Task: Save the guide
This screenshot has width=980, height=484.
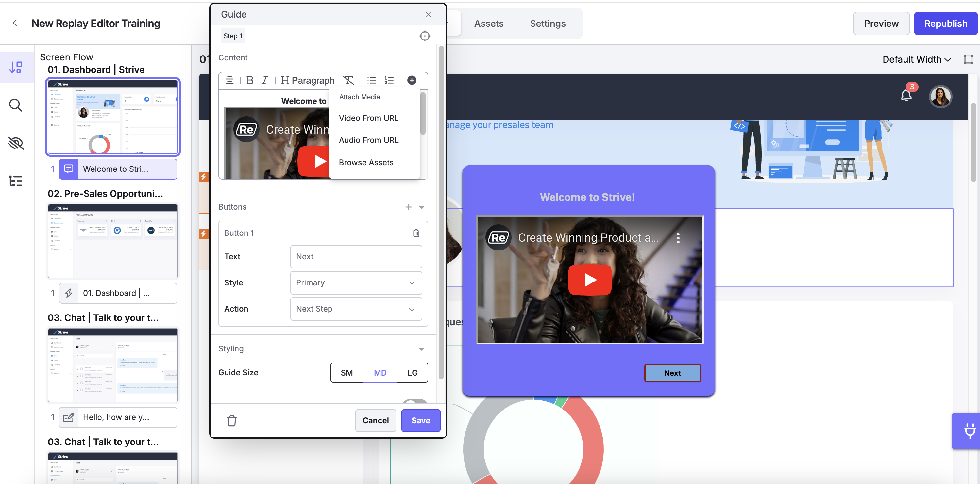Action: click(421, 421)
